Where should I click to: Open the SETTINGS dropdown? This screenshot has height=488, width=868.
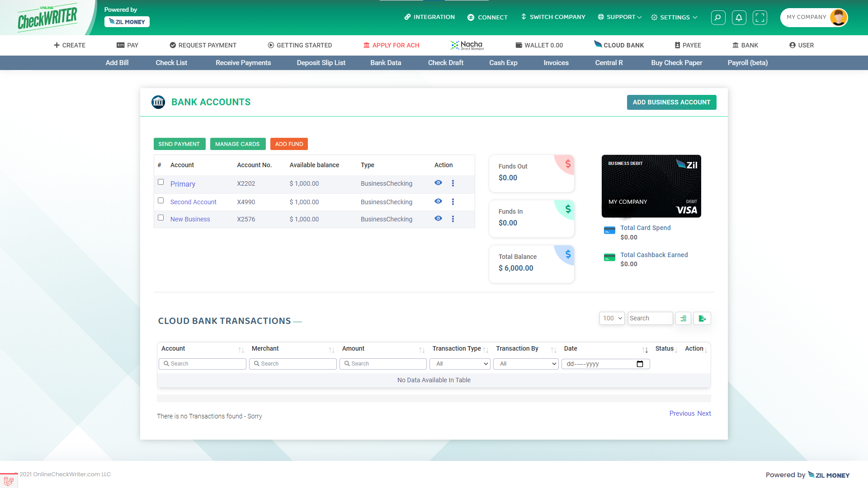tap(674, 17)
